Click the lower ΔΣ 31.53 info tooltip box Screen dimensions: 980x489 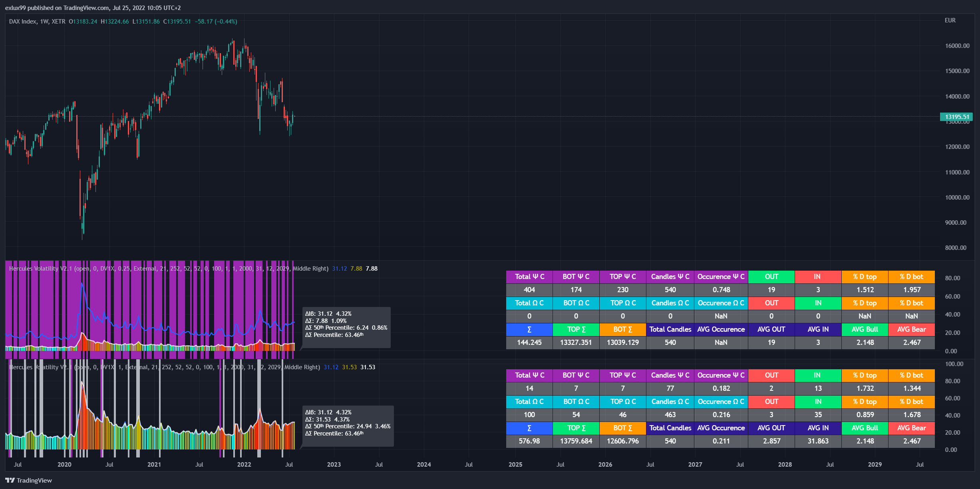tap(348, 426)
